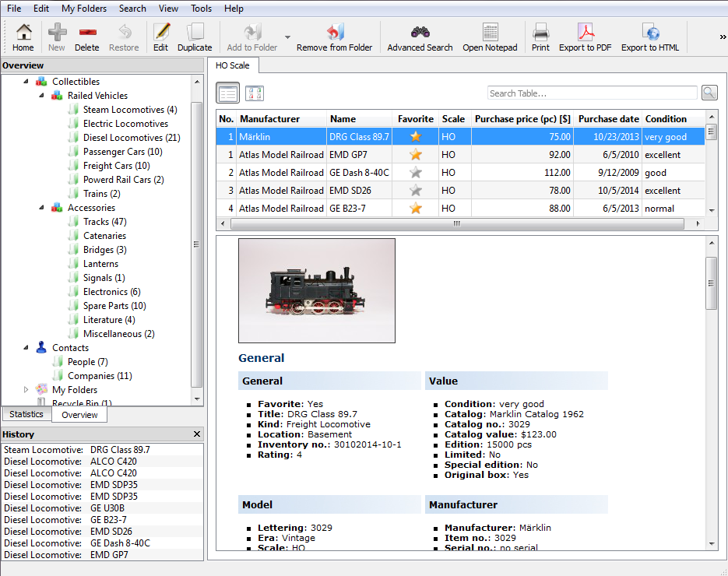Select the HO Scale tab
Image resolution: width=728 pixels, height=576 pixels.
233,65
